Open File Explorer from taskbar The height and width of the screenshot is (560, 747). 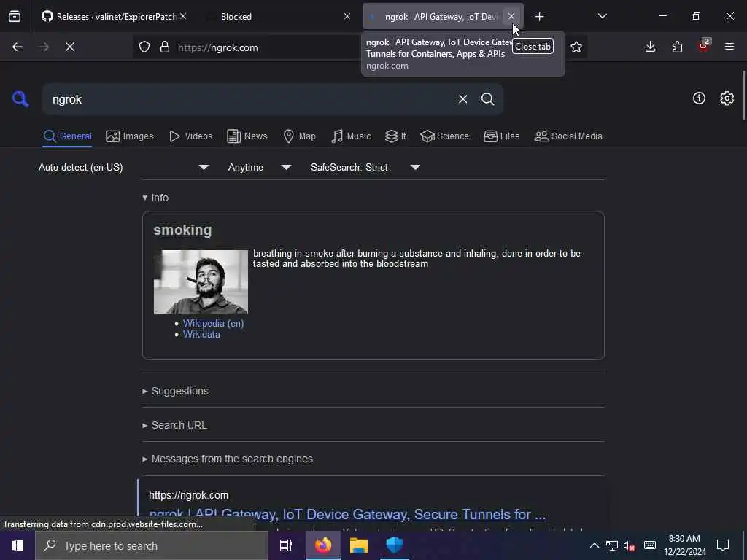point(359,545)
